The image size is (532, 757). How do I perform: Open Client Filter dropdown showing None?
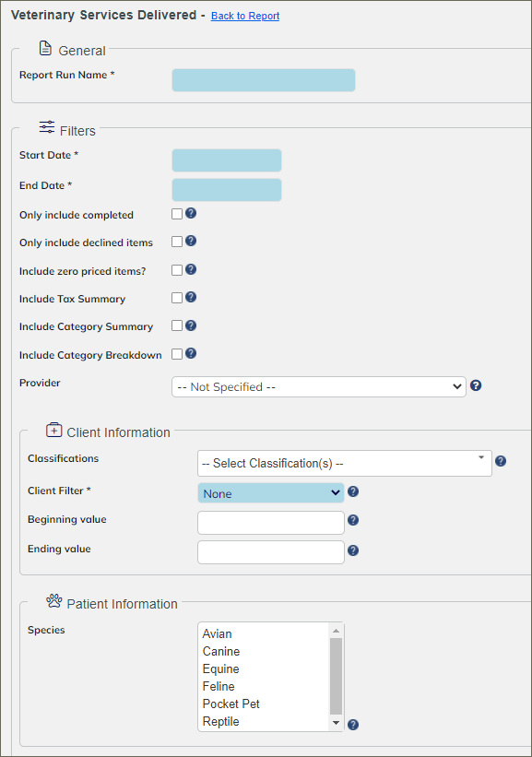click(271, 493)
